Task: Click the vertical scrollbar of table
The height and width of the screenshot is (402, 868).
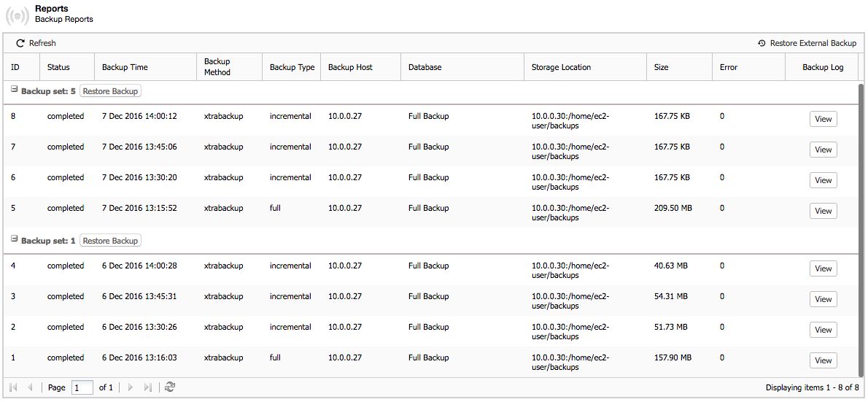Action: [x=861, y=229]
